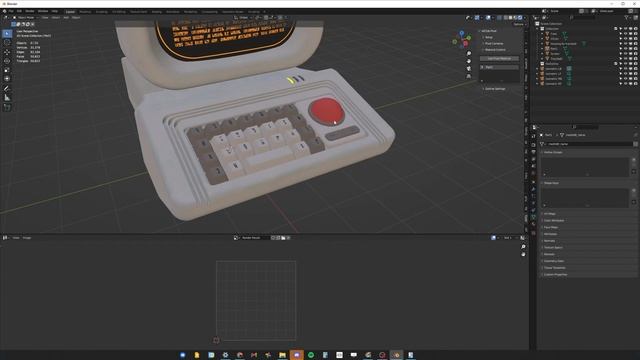This screenshot has width=640, height=360.
Task: Open the Render menu
Action: [x=30, y=11]
